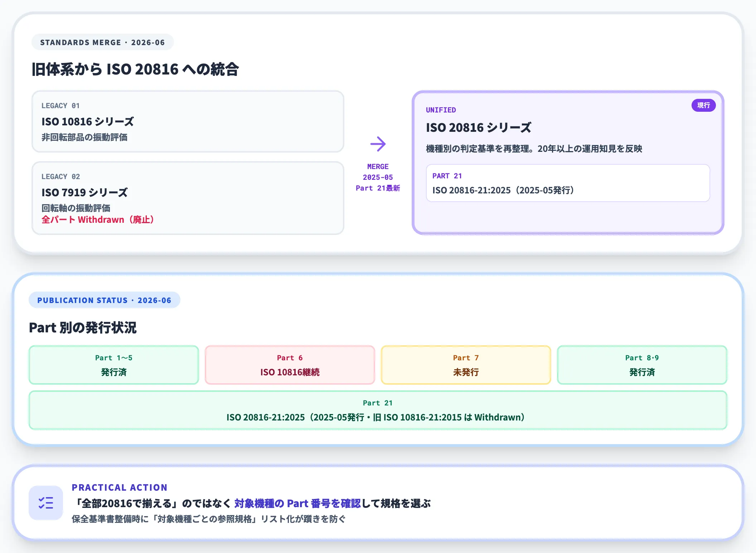Click heading 旧体系から ISO 20816 への統合
The image size is (756, 553).
[x=135, y=69]
